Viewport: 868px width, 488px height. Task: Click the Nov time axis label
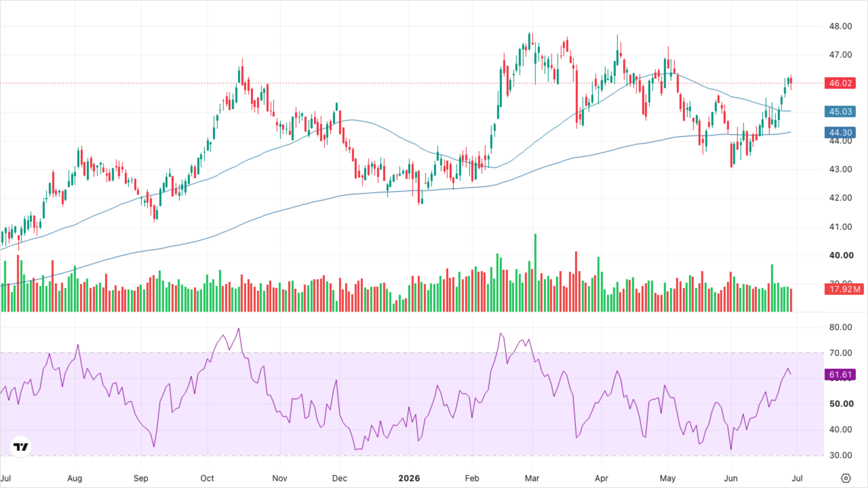[280, 478]
